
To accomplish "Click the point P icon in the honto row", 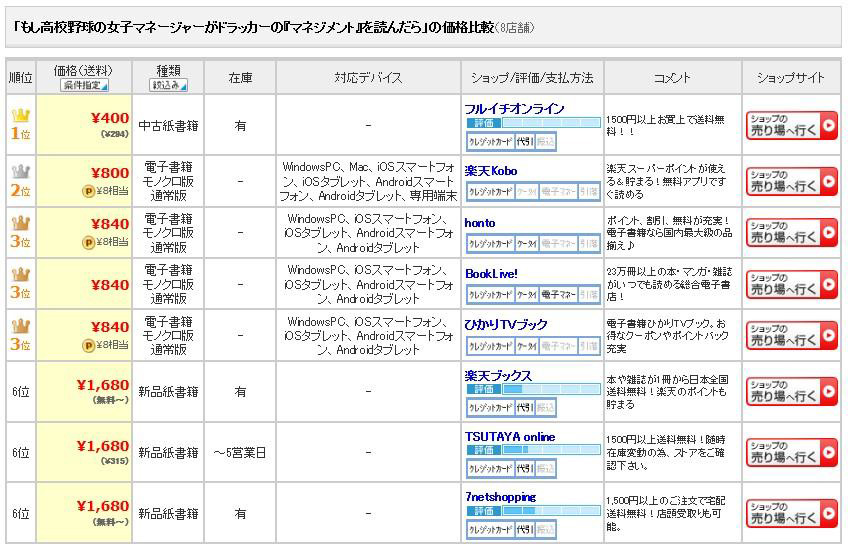I will (88, 242).
